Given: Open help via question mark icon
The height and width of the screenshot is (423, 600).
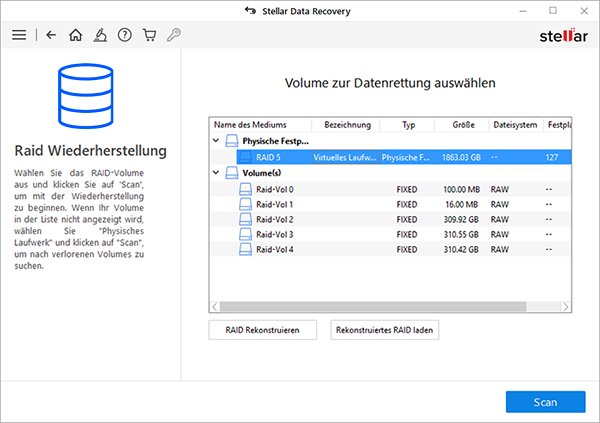Looking at the screenshot, I should 125,35.
